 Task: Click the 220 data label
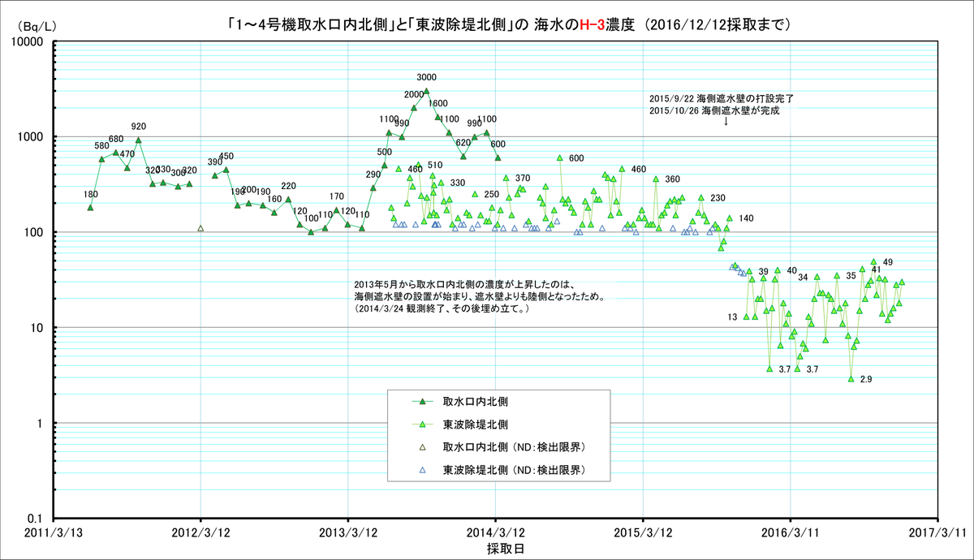tap(289, 187)
